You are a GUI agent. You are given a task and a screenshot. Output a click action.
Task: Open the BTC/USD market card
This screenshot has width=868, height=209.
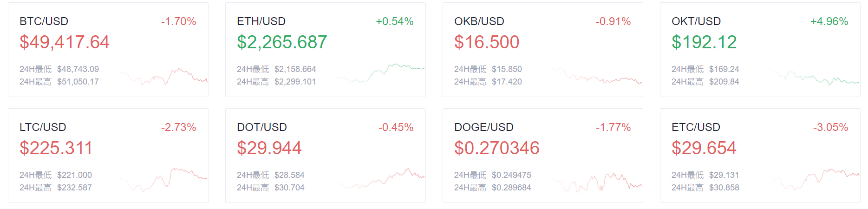(x=108, y=50)
